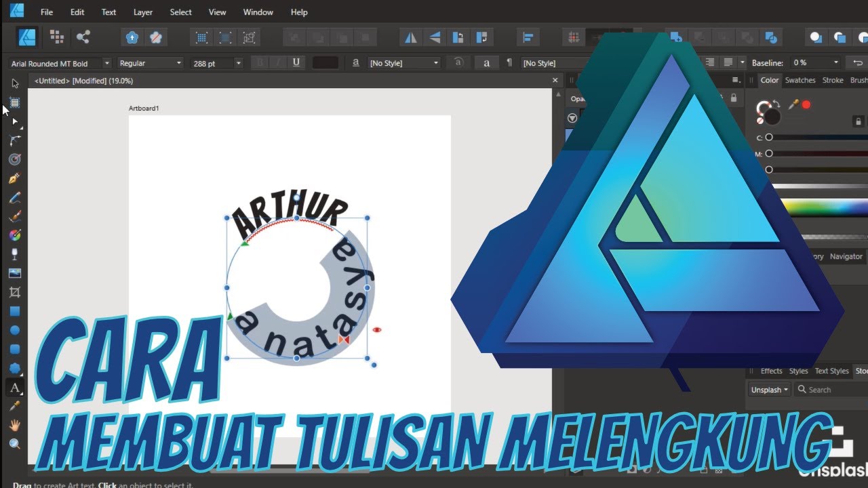Viewport: 868px width, 488px height.
Task: Switch to Export persona
Action: click(x=83, y=37)
